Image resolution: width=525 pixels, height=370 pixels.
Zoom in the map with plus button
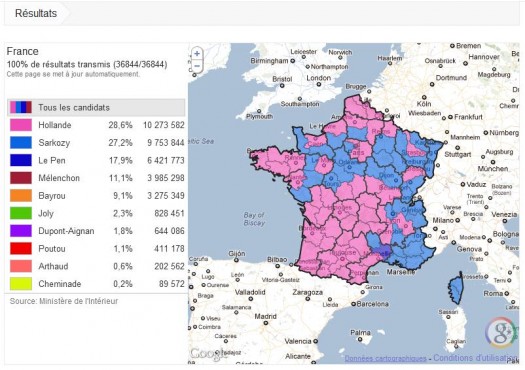197,54
